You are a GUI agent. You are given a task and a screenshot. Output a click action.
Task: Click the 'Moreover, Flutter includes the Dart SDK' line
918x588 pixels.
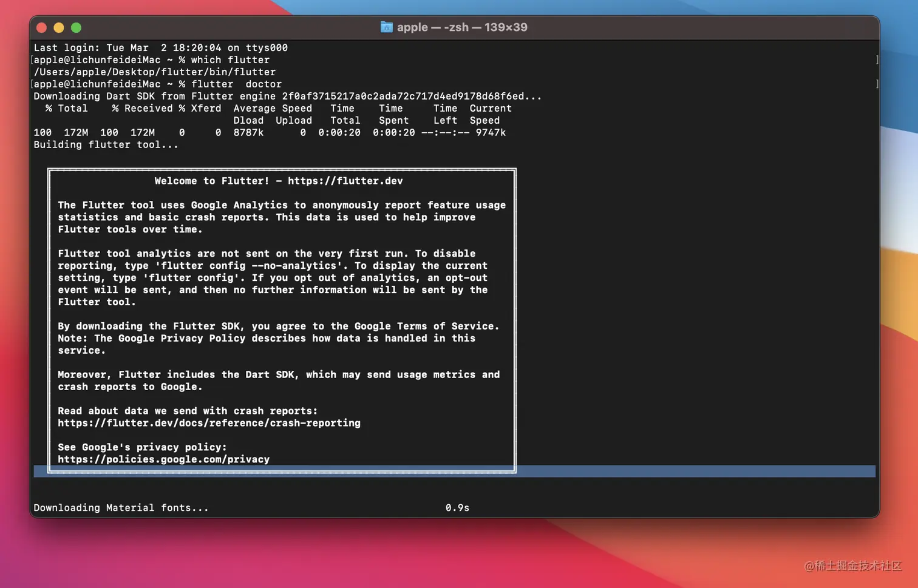click(x=279, y=375)
